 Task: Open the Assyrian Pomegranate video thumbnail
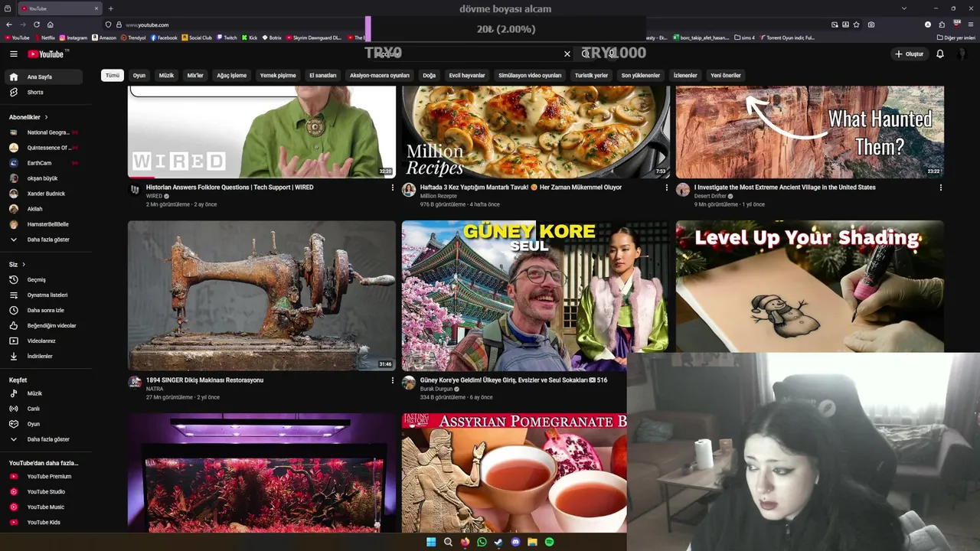click(514, 473)
